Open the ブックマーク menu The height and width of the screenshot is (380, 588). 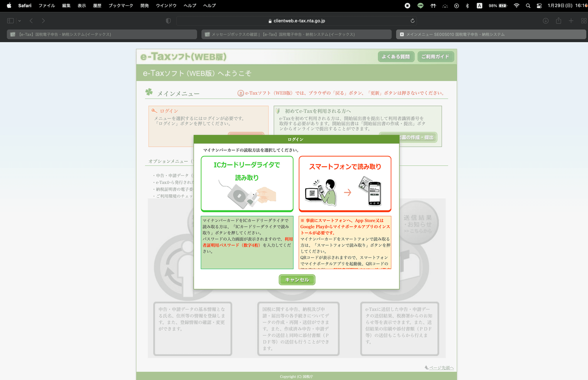(121, 5)
